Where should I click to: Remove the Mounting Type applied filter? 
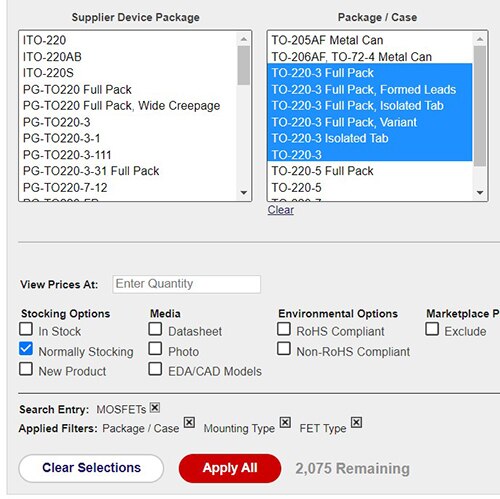point(285,422)
